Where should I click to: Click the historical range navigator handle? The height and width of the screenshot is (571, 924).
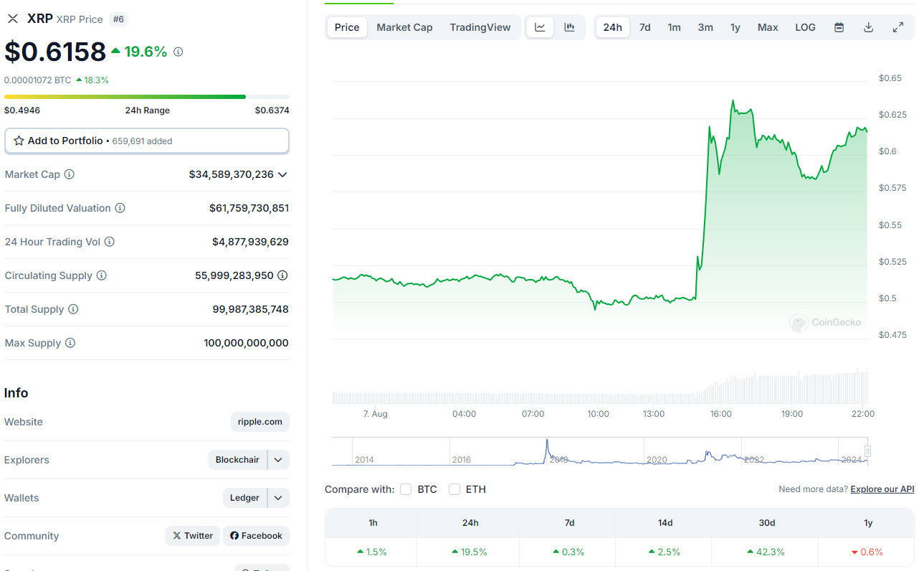(868, 451)
